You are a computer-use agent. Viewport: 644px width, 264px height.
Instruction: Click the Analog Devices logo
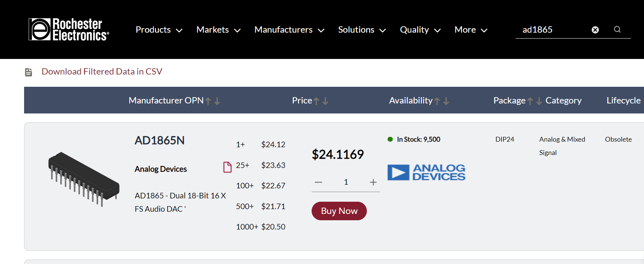pyautogui.click(x=426, y=172)
